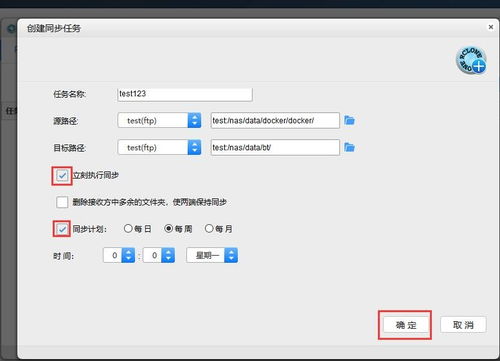Enable the 删除接收方中多余的文件夹 checkbox
The image size is (500, 361).
tap(62, 202)
